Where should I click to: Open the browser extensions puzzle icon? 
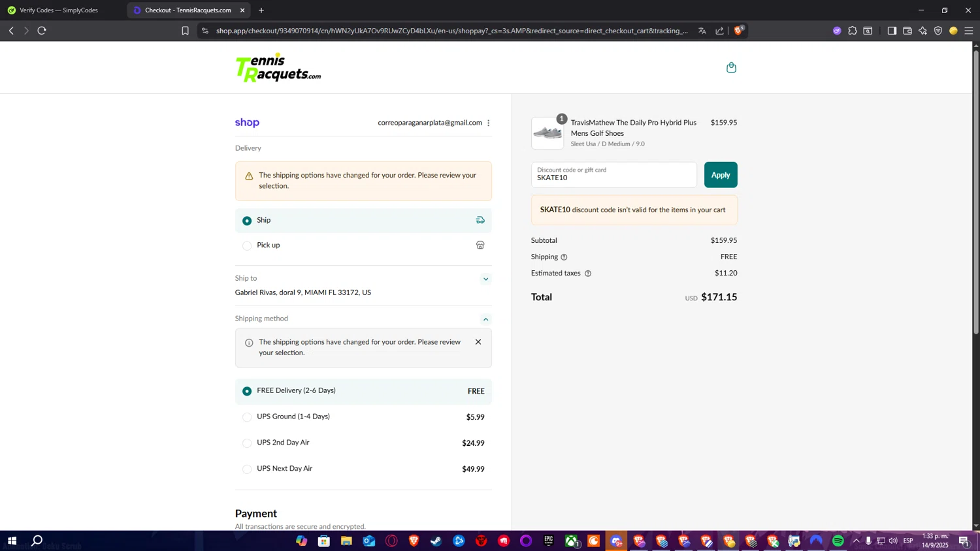tap(853, 31)
